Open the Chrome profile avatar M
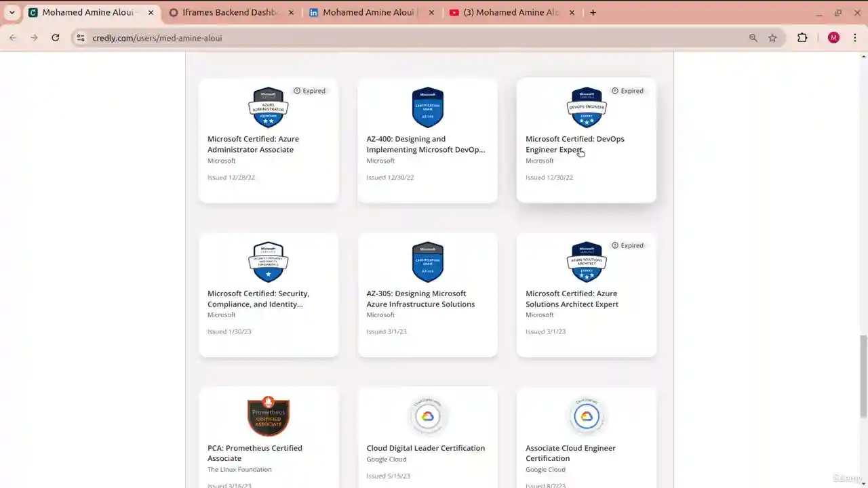868x488 pixels. point(833,38)
